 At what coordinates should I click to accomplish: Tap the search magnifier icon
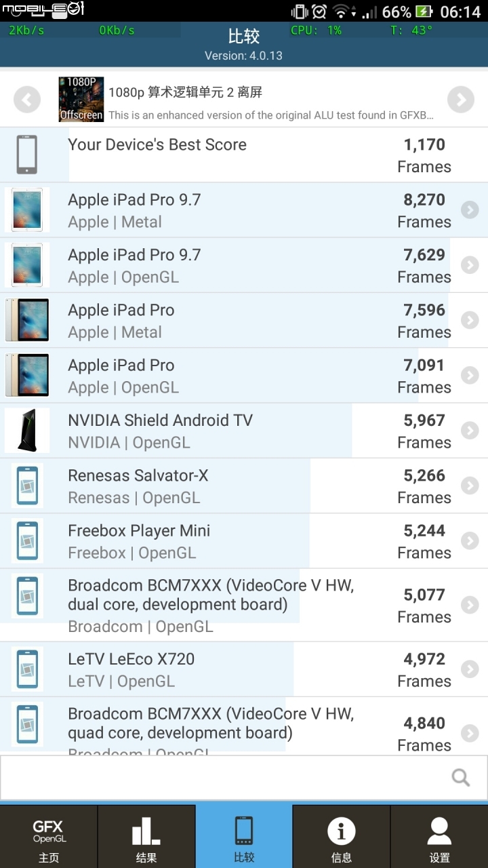461,777
